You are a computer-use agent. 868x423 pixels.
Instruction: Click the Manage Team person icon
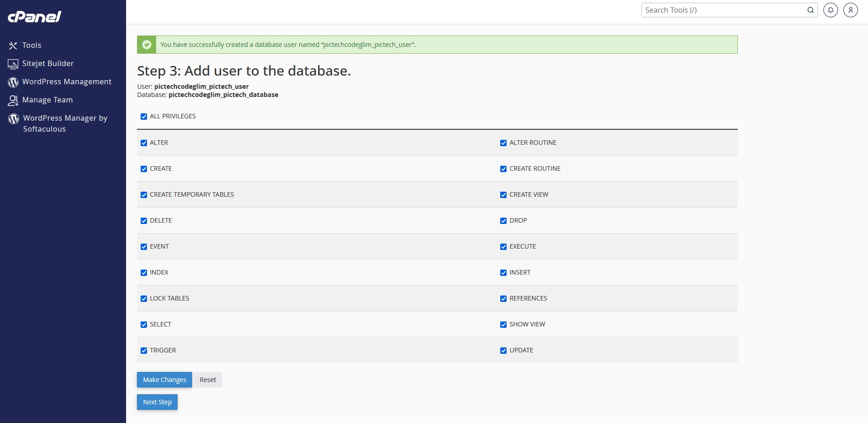[x=13, y=100]
